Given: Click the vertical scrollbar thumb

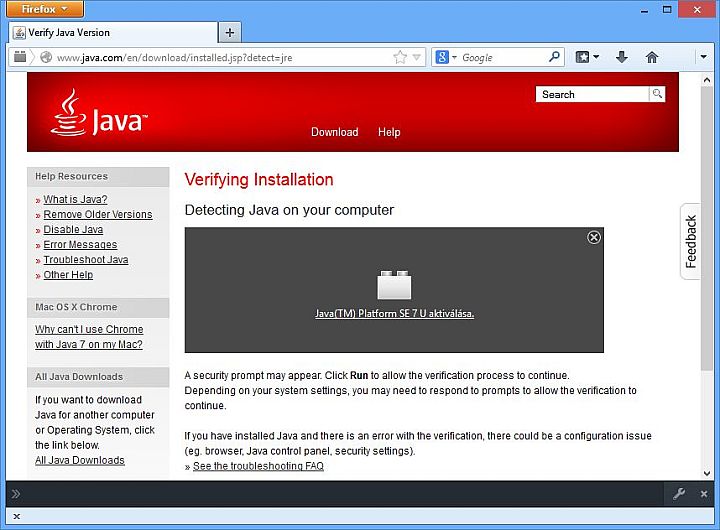Looking at the screenshot, I should (707, 228).
